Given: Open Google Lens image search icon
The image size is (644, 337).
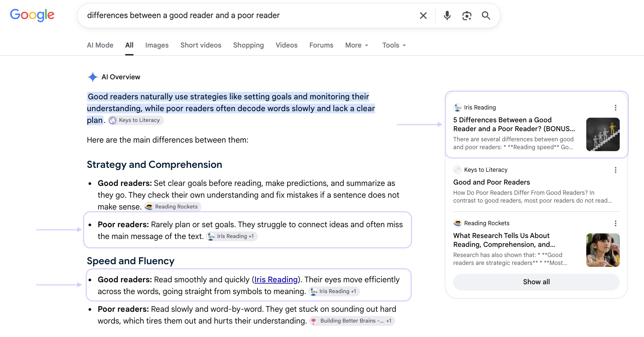Looking at the screenshot, I should point(467,15).
